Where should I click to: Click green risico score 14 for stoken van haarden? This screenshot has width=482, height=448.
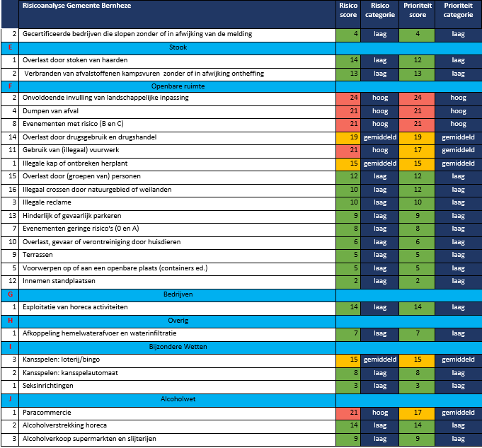point(346,61)
